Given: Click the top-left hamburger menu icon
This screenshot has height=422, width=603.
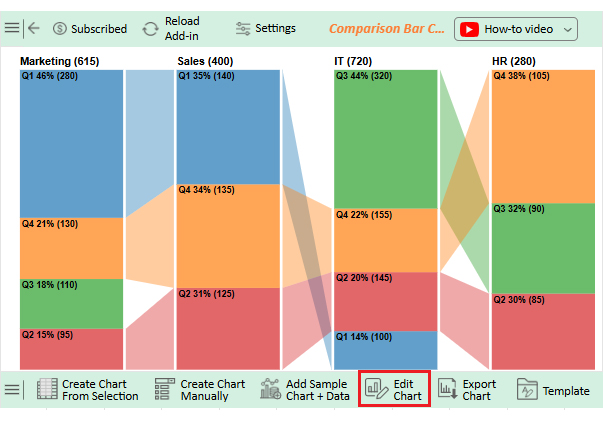Looking at the screenshot, I should (12, 28).
